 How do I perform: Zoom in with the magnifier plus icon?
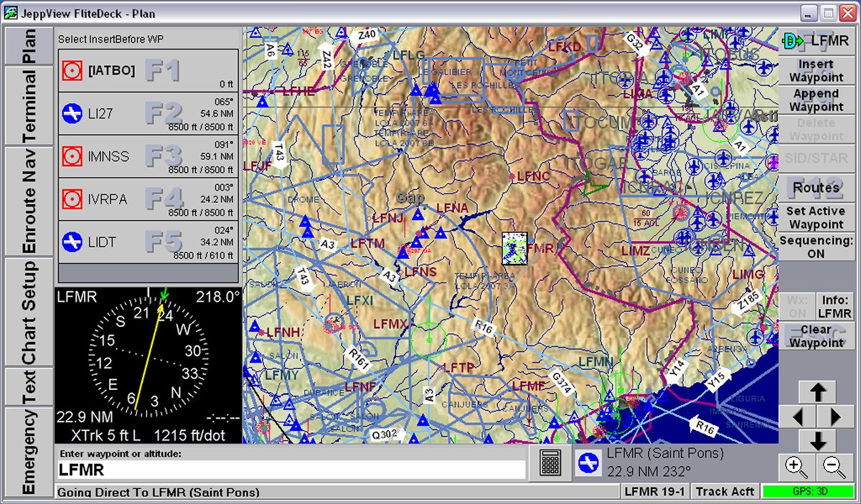coord(796,467)
